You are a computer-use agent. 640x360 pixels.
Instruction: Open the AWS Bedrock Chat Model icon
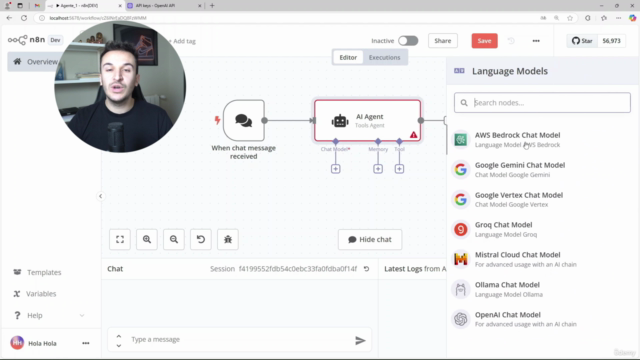(461, 140)
